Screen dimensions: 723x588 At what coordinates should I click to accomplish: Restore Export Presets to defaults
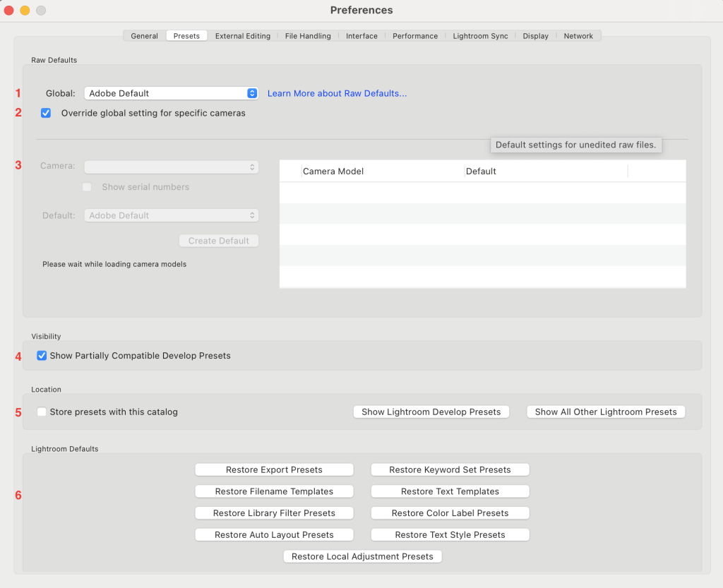click(274, 469)
